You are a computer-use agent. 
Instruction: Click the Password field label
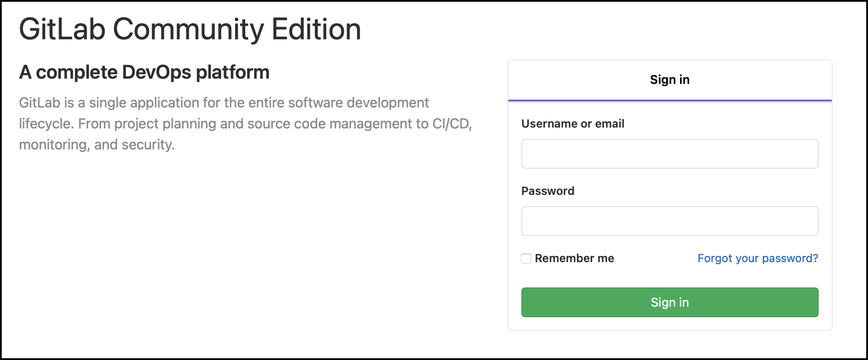[548, 191]
